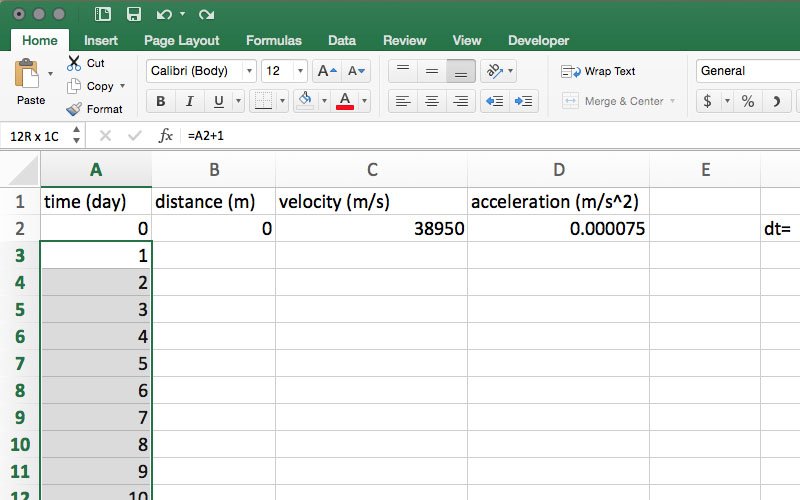
Task: Click the percent style icon
Action: 747,101
